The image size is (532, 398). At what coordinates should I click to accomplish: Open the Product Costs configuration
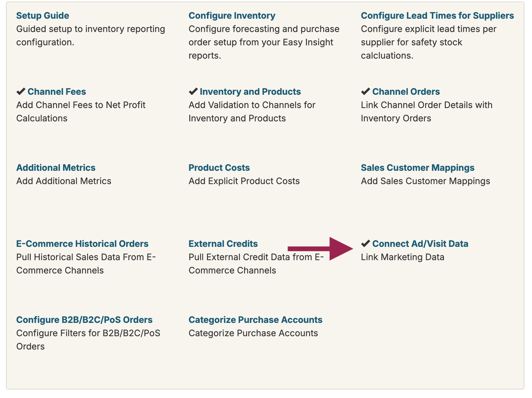pos(219,168)
